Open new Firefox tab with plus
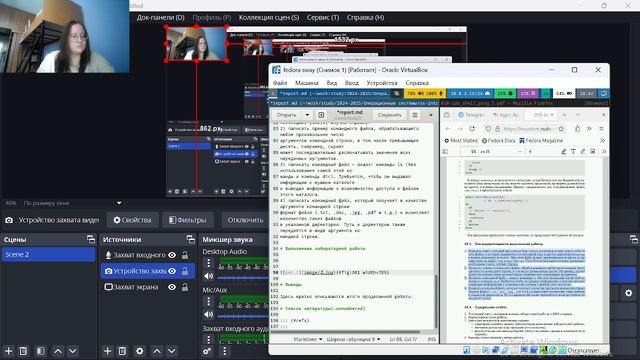The width and height of the screenshot is (640, 360). (564, 115)
